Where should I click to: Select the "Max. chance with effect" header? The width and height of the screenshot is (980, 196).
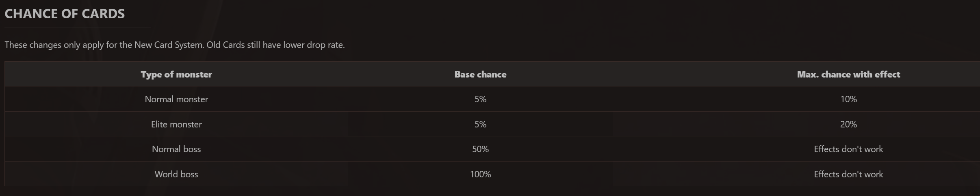pos(848,74)
